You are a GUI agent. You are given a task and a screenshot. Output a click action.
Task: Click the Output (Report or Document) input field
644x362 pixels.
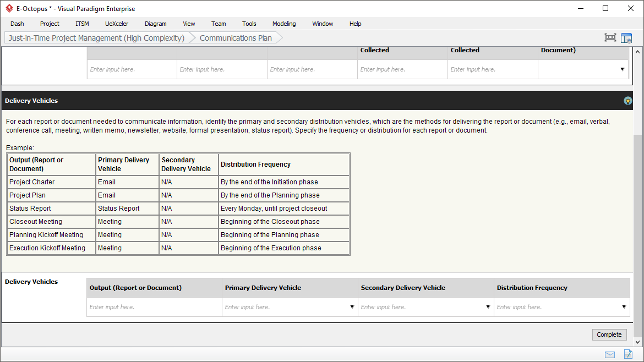(x=154, y=307)
